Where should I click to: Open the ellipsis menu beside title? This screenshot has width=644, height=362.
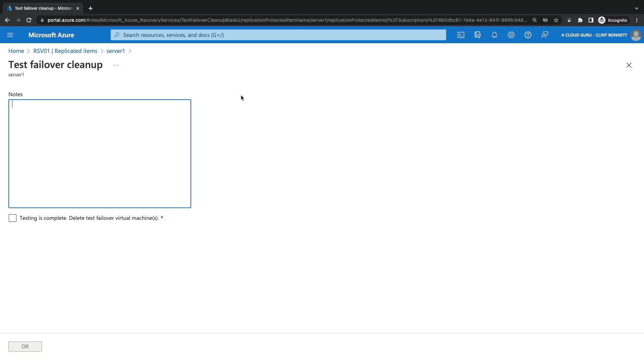(116, 65)
